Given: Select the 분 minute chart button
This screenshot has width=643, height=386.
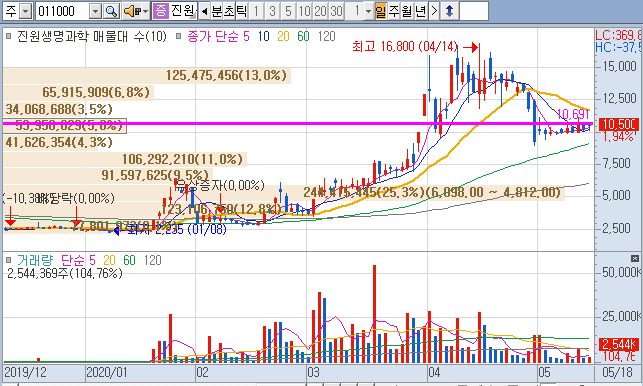Looking at the screenshot, I should click(x=217, y=11).
